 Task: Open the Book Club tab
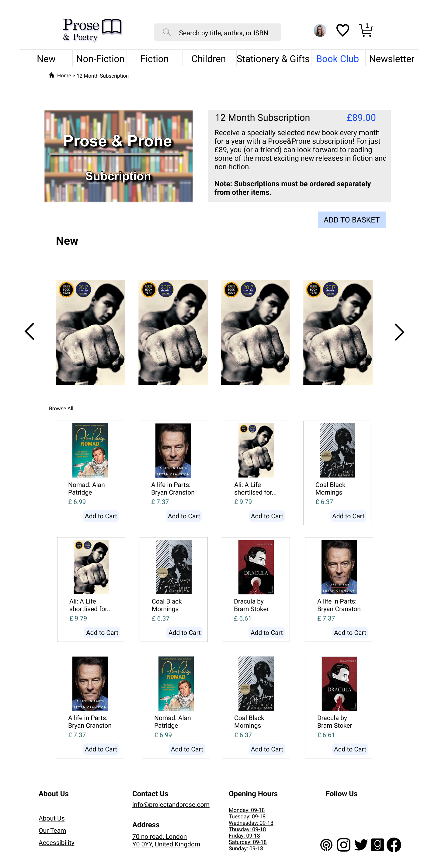[337, 59]
